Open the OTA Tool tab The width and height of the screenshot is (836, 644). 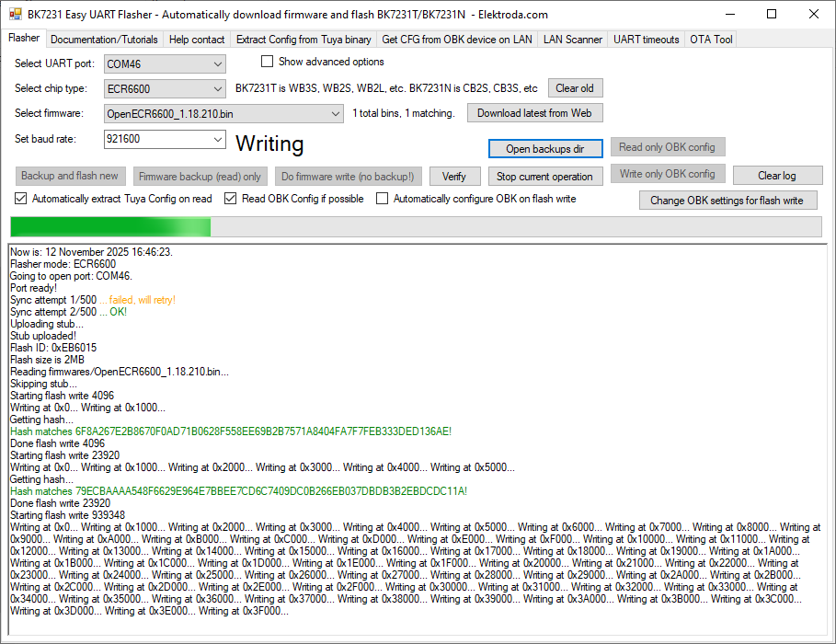pyautogui.click(x=711, y=40)
